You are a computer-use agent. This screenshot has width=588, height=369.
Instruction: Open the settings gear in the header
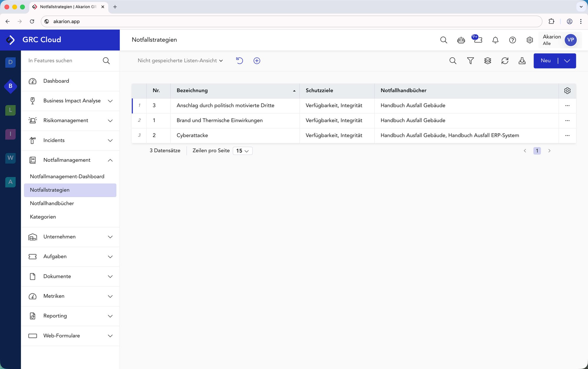pyautogui.click(x=529, y=40)
